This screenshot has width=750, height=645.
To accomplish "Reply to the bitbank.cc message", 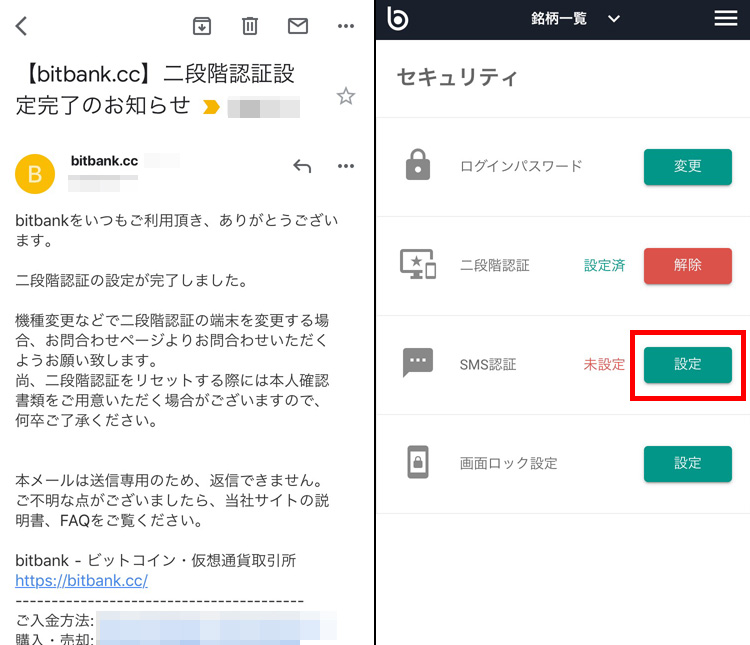I will [302, 166].
